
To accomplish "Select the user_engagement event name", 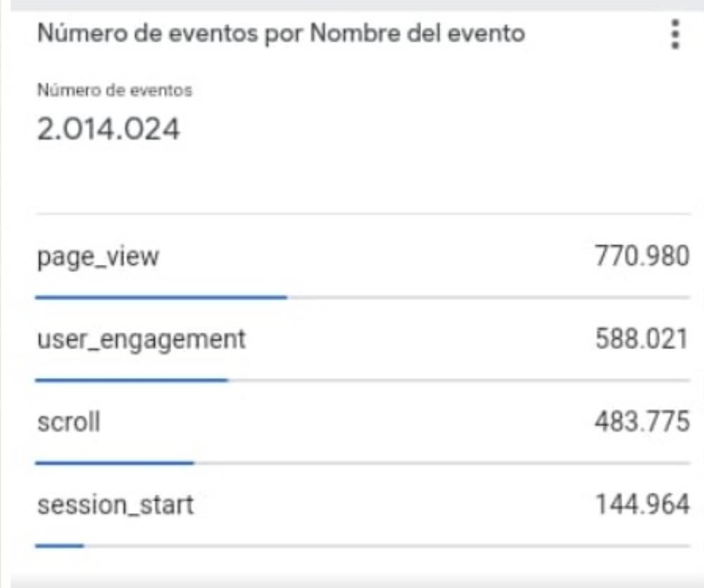I will pos(142,339).
